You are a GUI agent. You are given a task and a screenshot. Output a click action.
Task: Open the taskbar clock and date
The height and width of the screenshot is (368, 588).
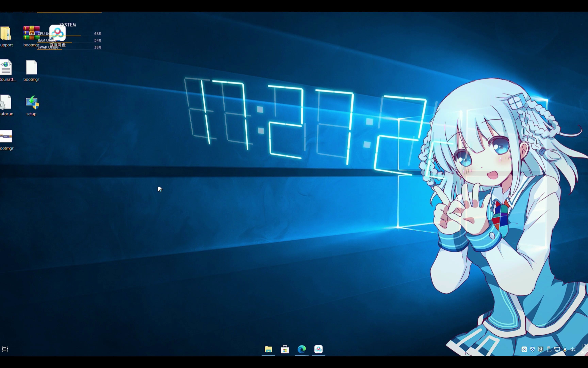(585, 349)
